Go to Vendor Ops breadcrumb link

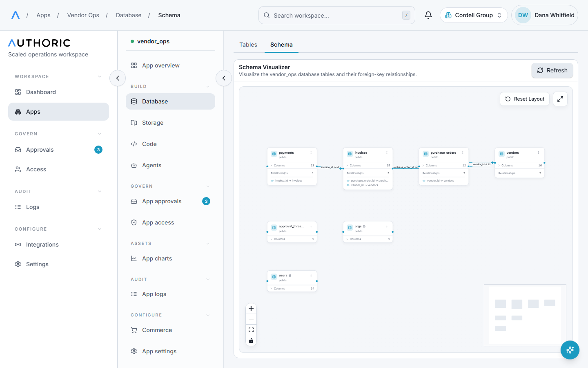pos(83,15)
